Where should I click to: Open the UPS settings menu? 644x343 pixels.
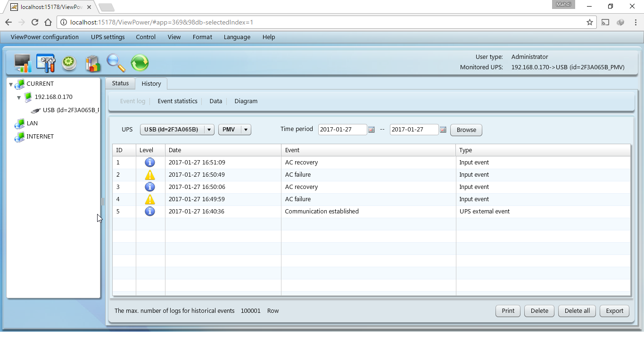tap(108, 37)
